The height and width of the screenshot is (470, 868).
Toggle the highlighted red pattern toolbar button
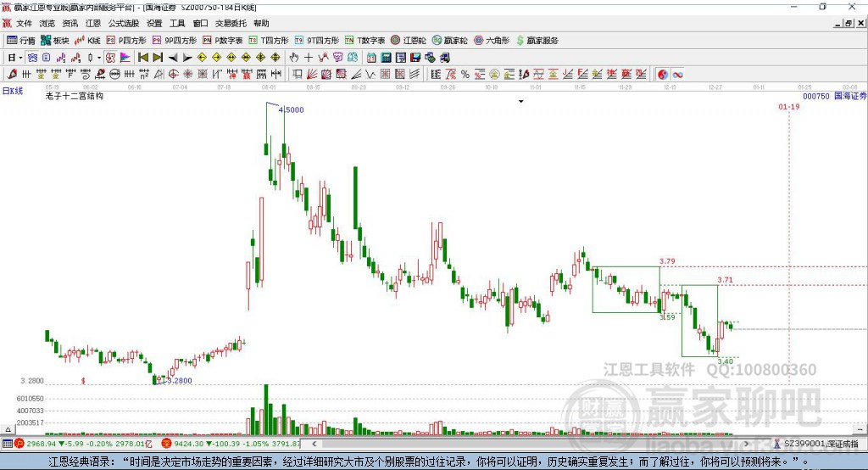(x=110, y=58)
